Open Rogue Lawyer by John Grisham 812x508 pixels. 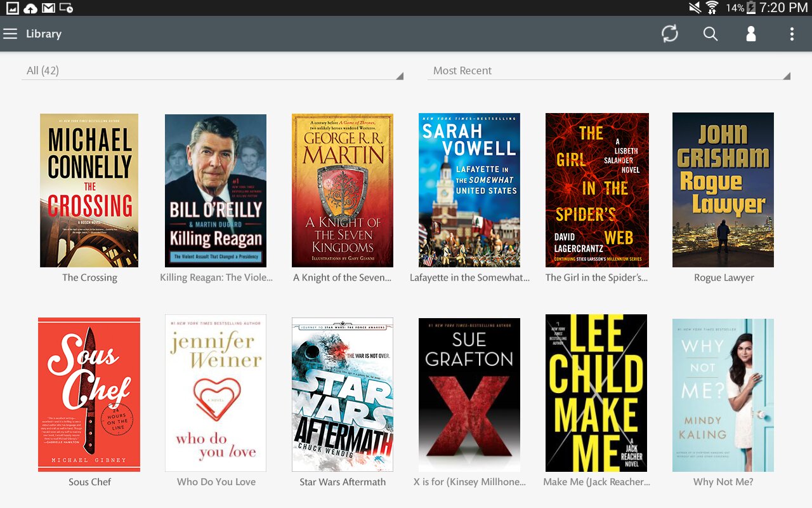coord(723,190)
